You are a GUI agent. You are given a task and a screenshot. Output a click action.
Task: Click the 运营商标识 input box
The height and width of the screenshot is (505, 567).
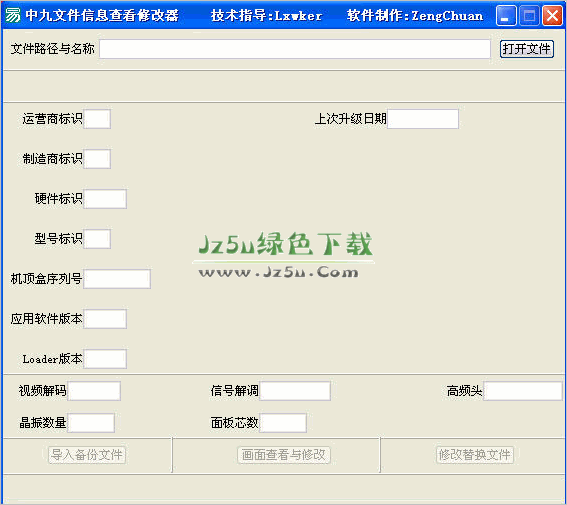[x=97, y=119]
